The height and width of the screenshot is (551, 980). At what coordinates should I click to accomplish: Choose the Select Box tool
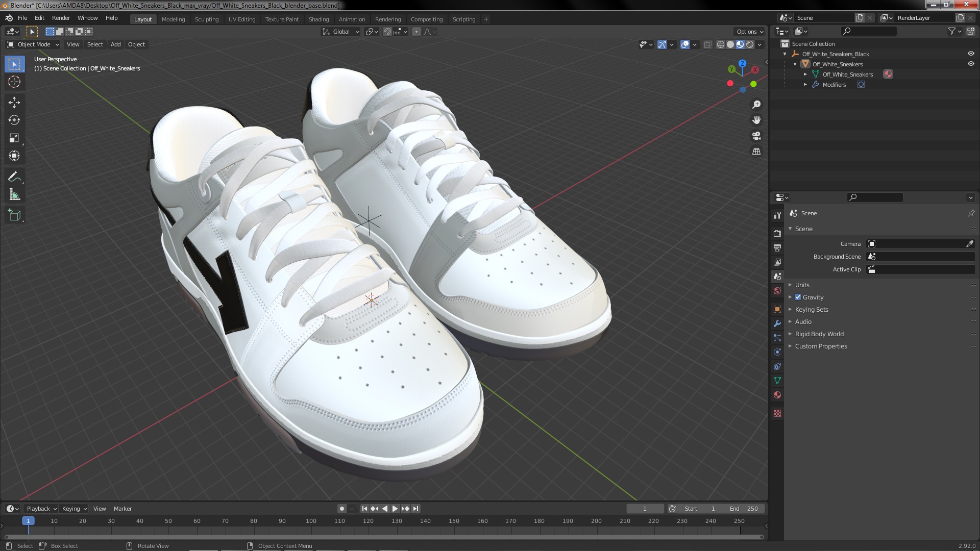point(14,64)
